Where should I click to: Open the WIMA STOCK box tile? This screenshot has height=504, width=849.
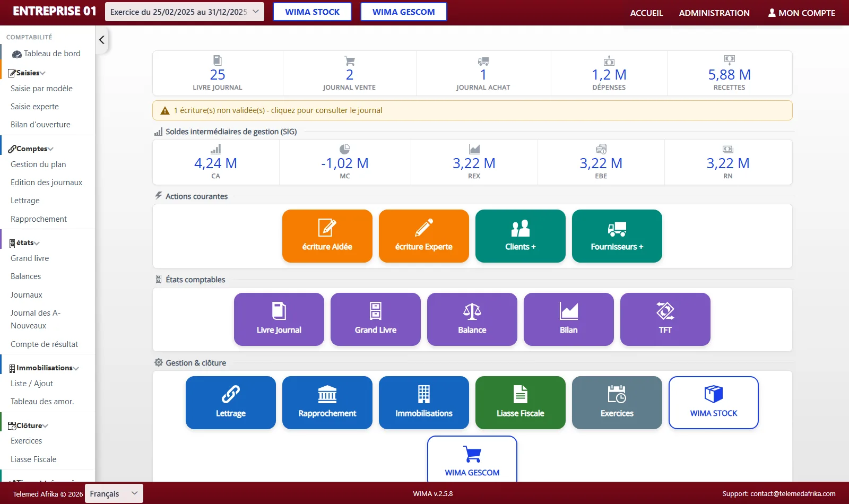[714, 403]
